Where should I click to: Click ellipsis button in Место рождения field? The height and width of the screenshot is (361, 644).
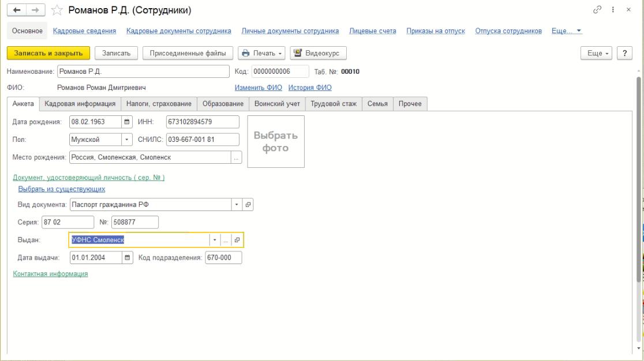(x=236, y=158)
